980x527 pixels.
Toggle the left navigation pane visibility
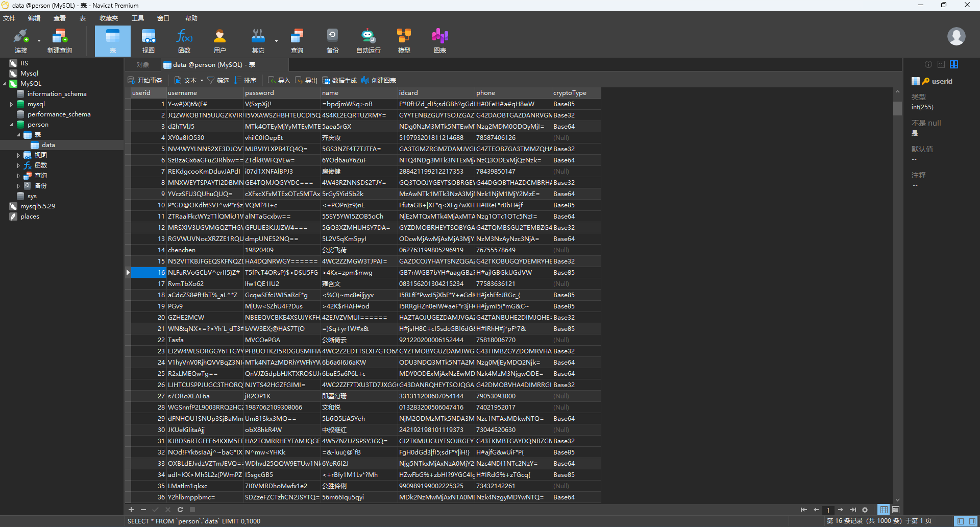click(x=961, y=521)
